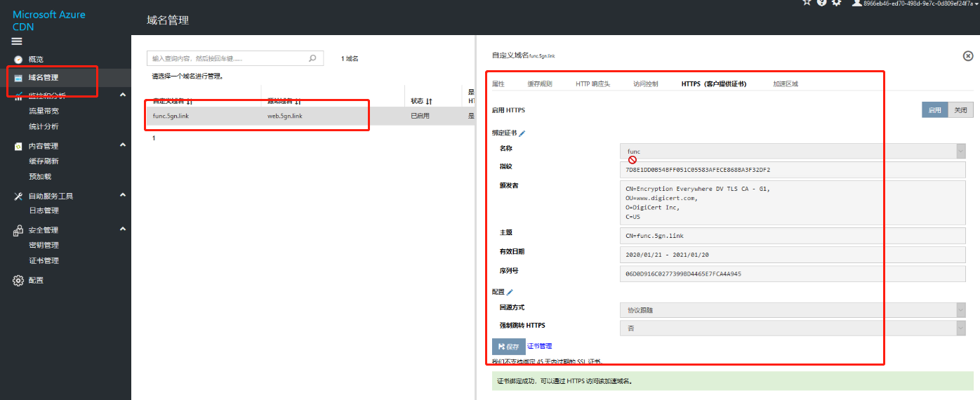Click the 保存 save button

pos(508,346)
